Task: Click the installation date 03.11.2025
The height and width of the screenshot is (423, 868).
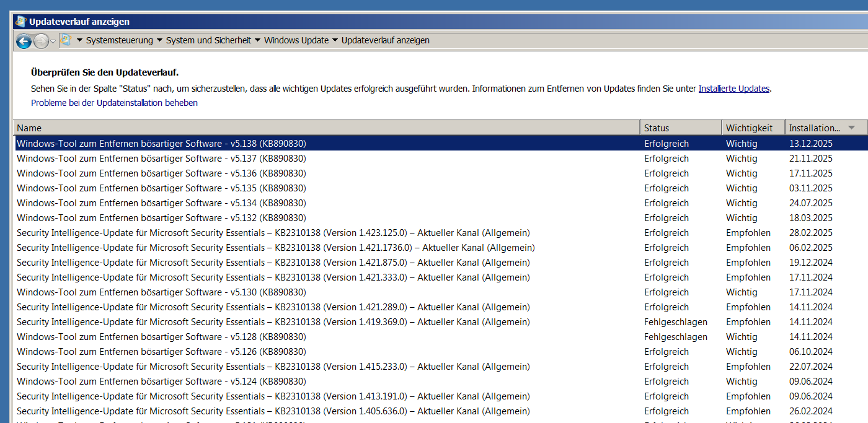Action: coord(811,188)
